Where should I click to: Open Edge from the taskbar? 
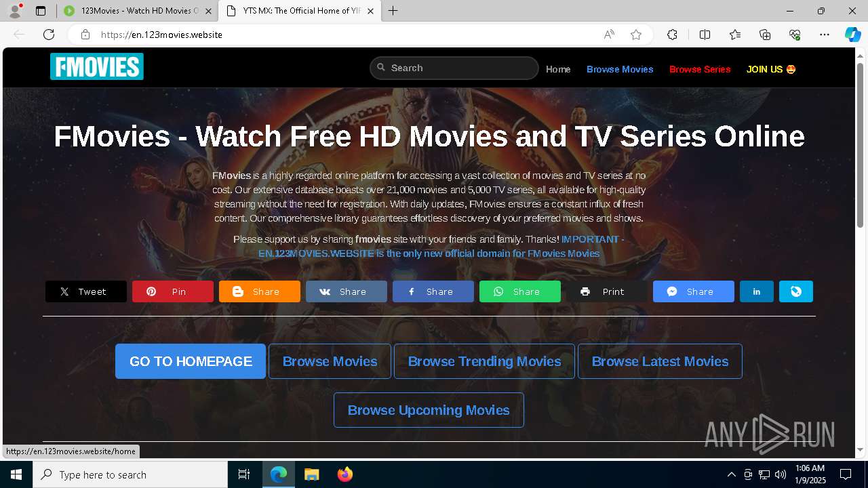(279, 474)
